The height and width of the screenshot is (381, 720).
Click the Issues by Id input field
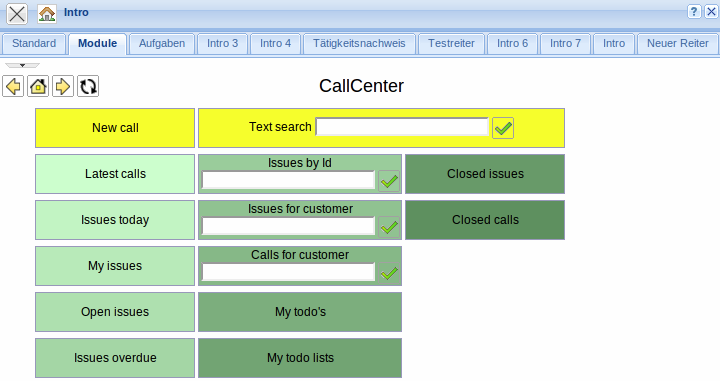[288, 180]
